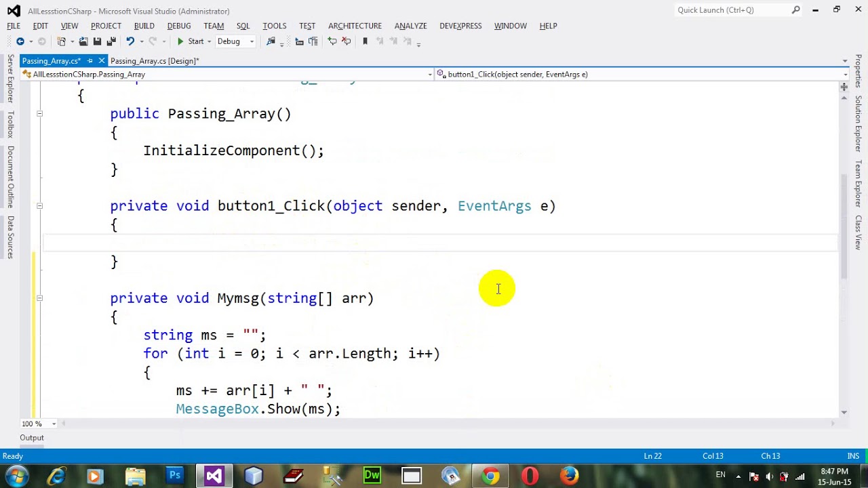Toggle a bookmark with the bookmark icon
The width and height of the screenshot is (868, 488).
[365, 41]
